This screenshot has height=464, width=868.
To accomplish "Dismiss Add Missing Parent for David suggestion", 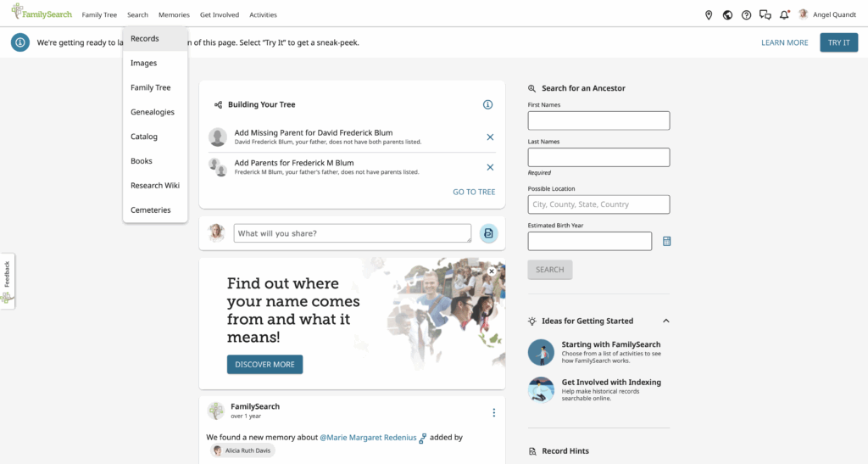I will (x=490, y=137).
